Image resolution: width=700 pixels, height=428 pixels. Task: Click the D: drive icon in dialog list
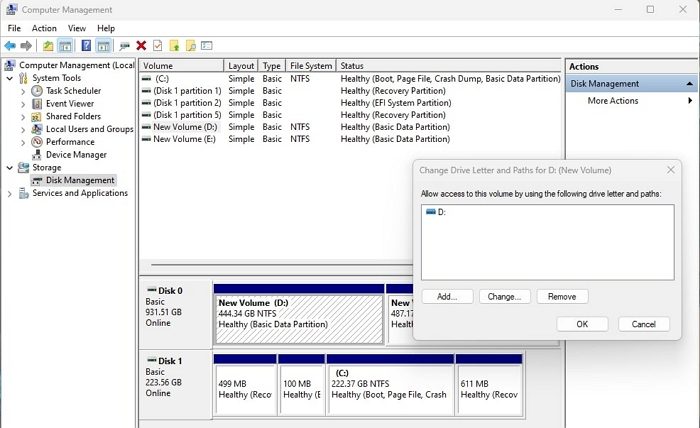[431, 212]
